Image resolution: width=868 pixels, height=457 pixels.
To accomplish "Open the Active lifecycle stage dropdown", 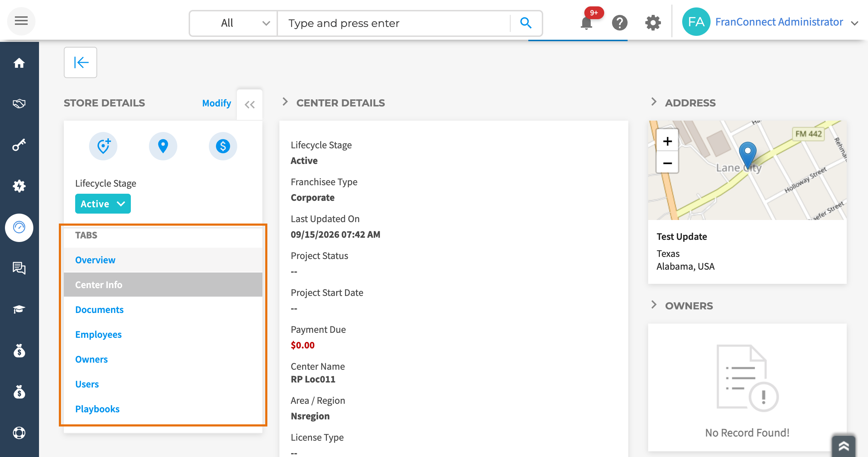I will click(x=103, y=204).
